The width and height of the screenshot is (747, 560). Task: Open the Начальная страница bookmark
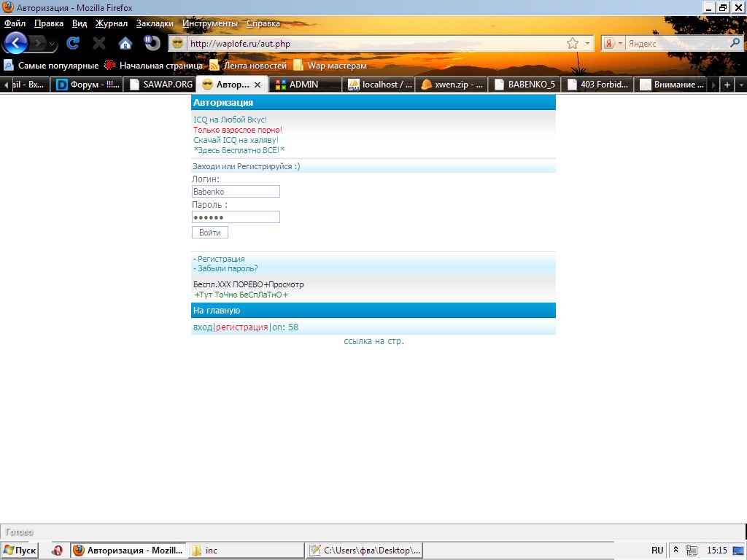tap(153, 65)
